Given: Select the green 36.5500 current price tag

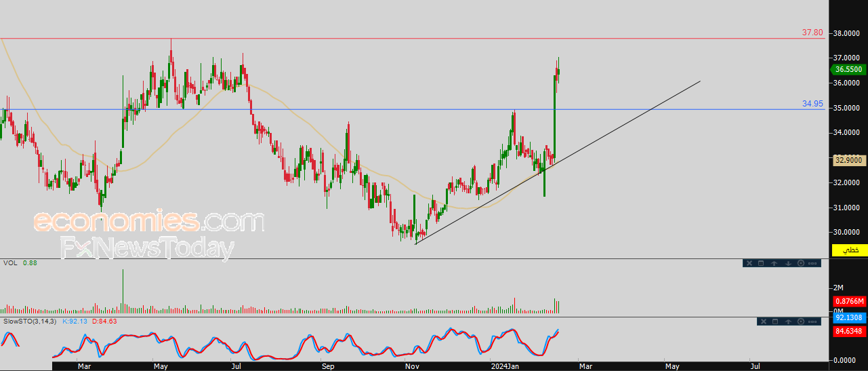Looking at the screenshot, I should pos(848,69).
